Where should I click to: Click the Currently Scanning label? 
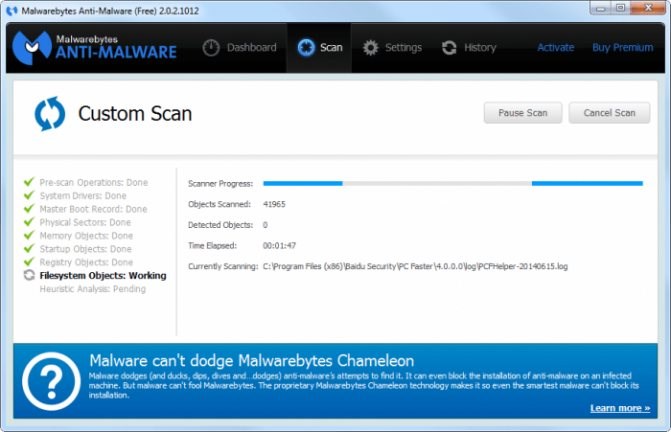(223, 266)
